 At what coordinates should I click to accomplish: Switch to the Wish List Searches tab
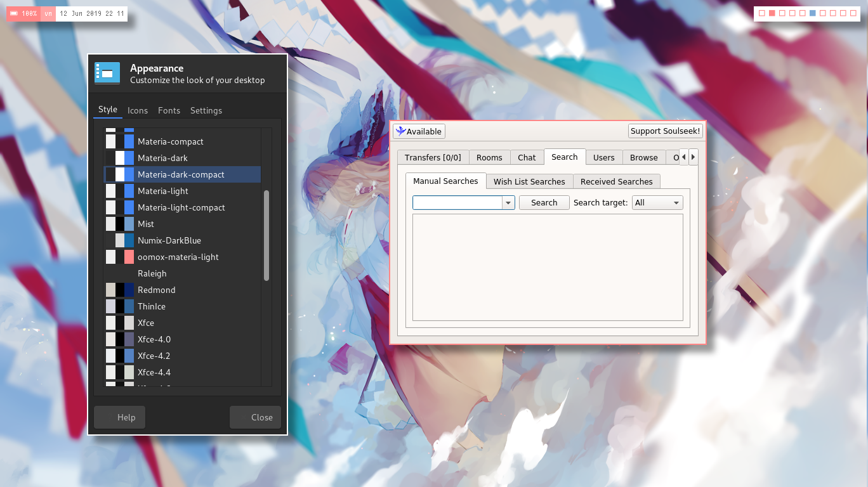pyautogui.click(x=529, y=181)
